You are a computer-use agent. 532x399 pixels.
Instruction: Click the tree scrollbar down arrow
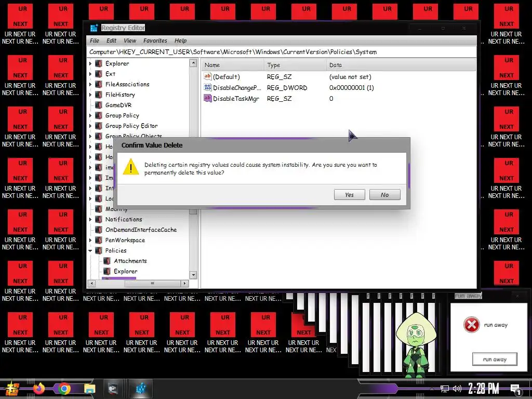click(x=193, y=275)
